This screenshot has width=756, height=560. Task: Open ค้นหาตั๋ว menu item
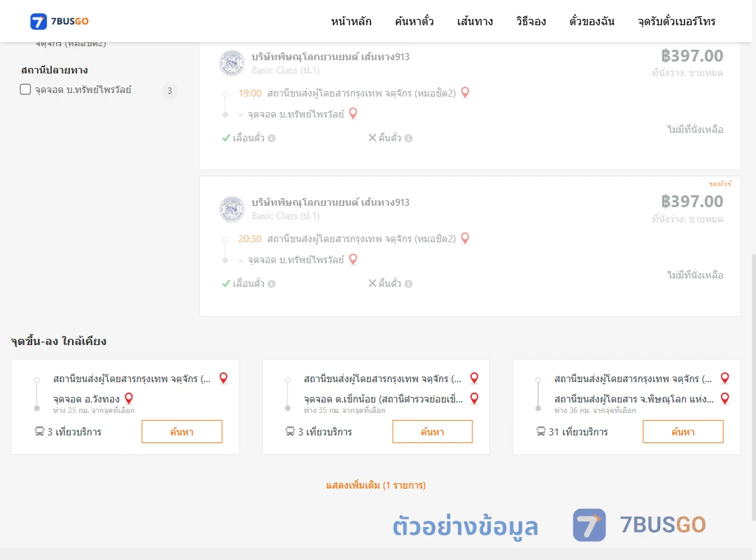coord(414,21)
